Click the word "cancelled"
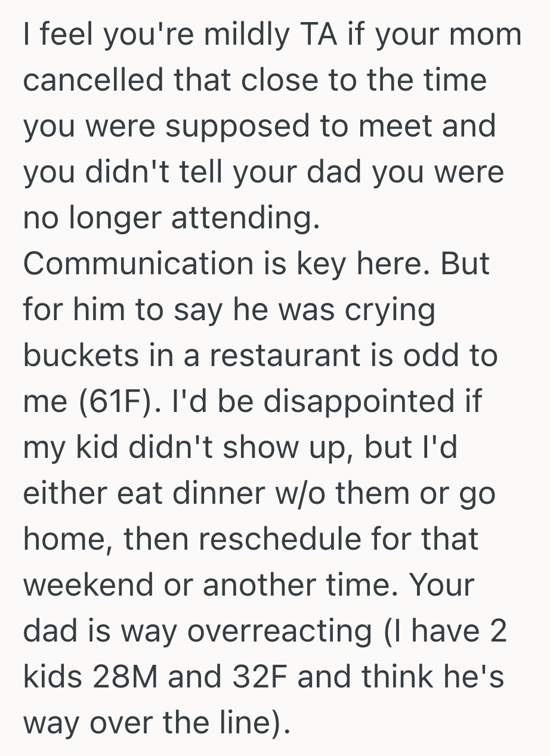Image resolution: width=550 pixels, height=756 pixels. pyautogui.click(x=93, y=80)
